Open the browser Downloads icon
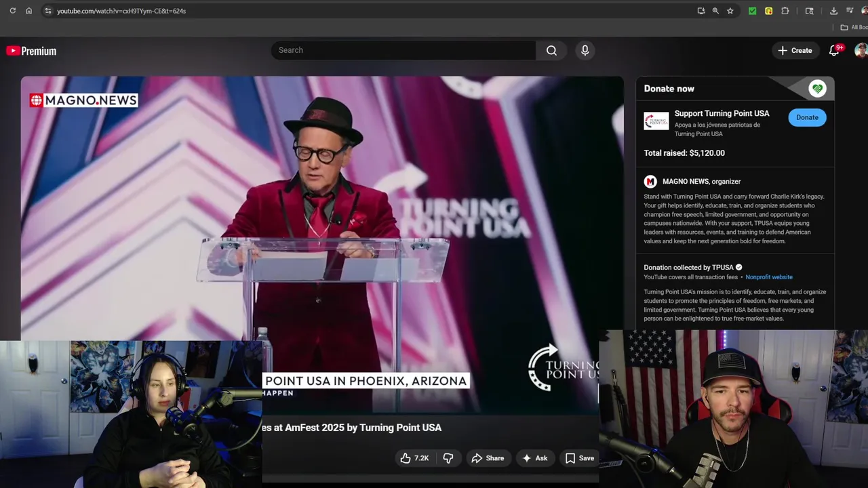 [x=833, y=11]
